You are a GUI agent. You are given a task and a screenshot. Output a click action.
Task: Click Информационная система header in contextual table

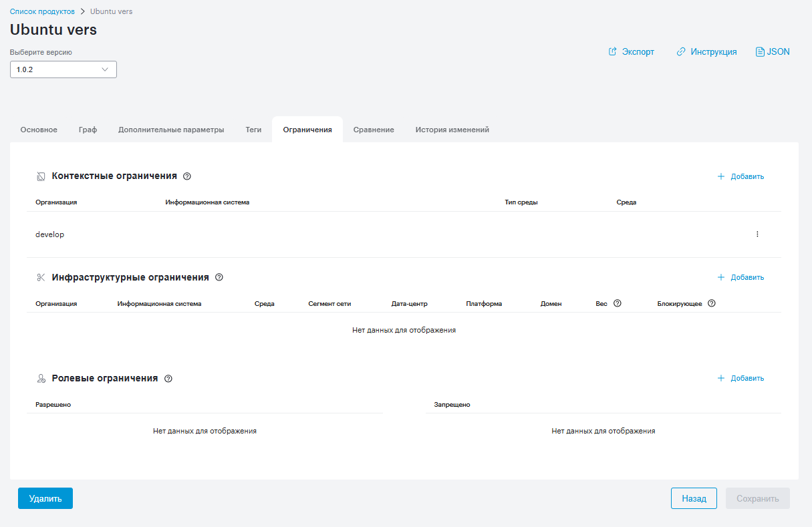tap(207, 202)
